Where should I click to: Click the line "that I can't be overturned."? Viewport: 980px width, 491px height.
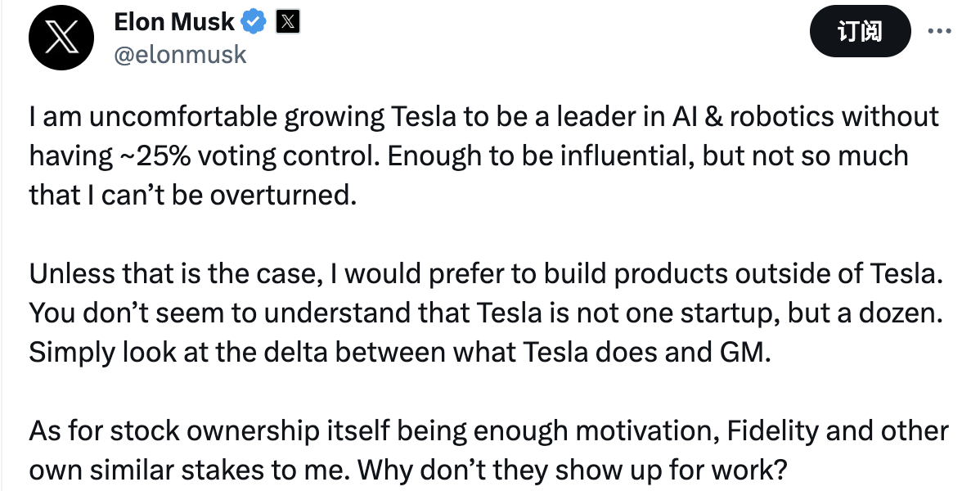pyautogui.click(x=193, y=195)
